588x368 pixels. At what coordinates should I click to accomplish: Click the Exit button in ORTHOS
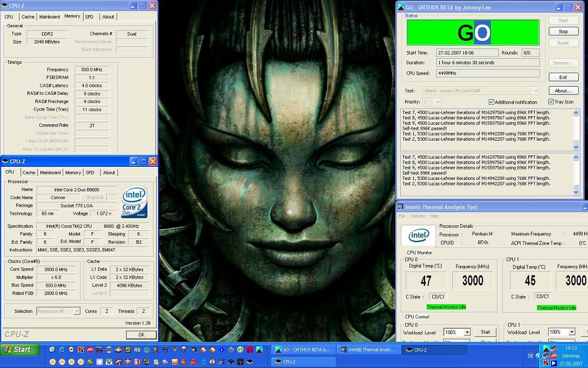[563, 77]
